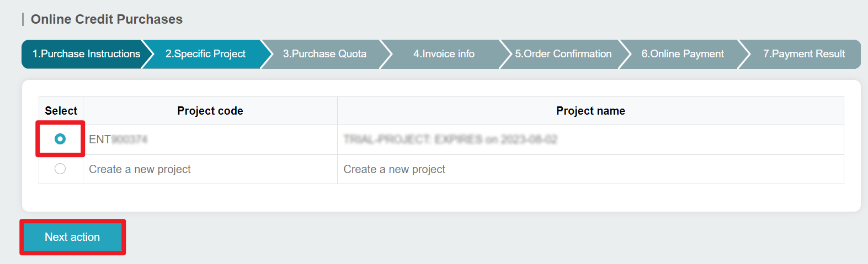Click the Online Credit Purchases heading
Screen dimensions: 868x264
coord(106,19)
